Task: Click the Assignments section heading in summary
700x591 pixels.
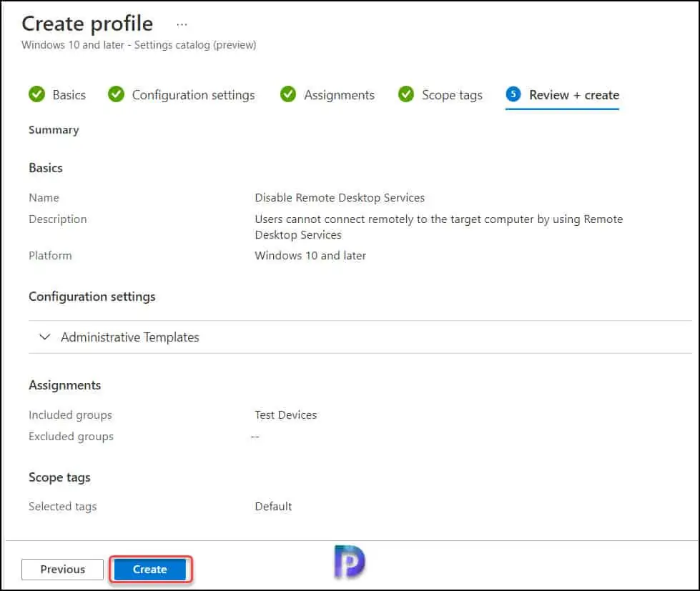Action: [x=65, y=385]
